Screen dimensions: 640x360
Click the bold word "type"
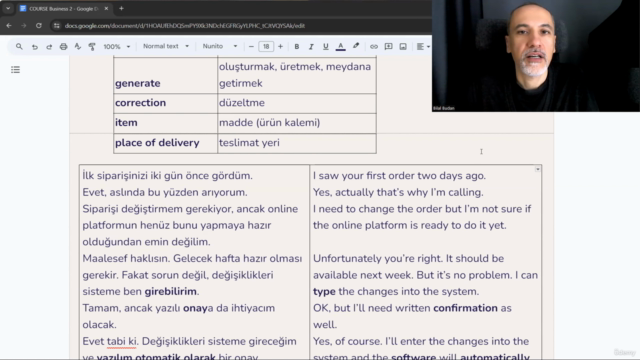point(324,292)
